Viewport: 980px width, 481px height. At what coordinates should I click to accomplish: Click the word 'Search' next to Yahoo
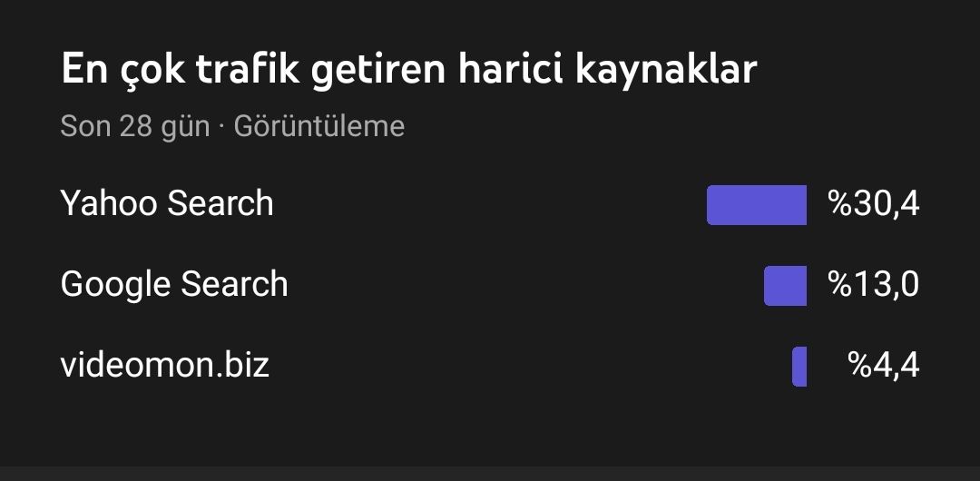click(220, 204)
